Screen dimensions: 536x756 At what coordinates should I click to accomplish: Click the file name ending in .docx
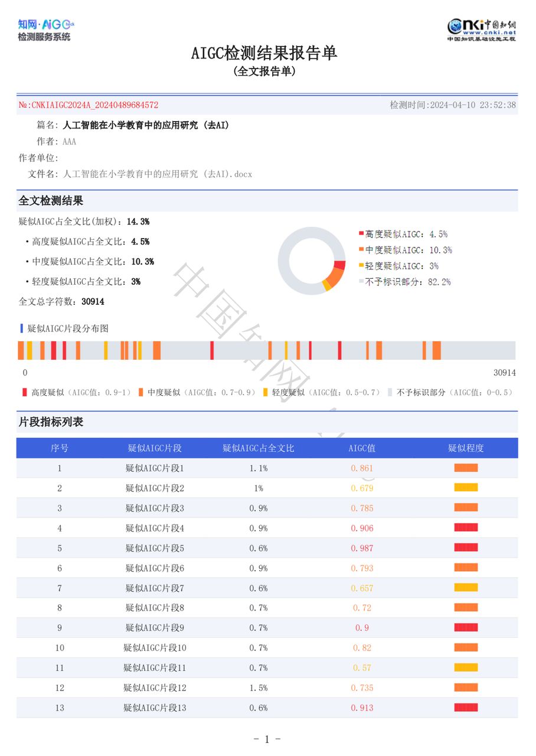[x=157, y=174]
